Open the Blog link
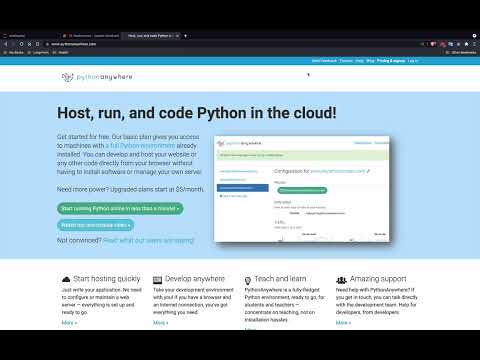480x360 pixels. 370,61
